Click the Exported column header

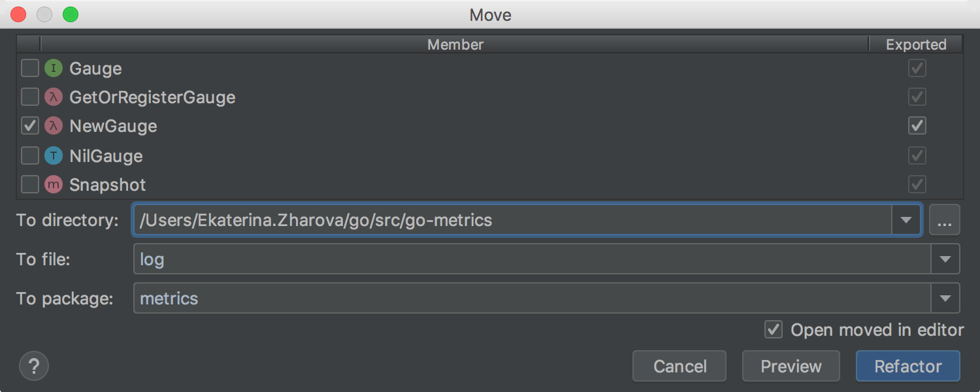click(x=916, y=44)
